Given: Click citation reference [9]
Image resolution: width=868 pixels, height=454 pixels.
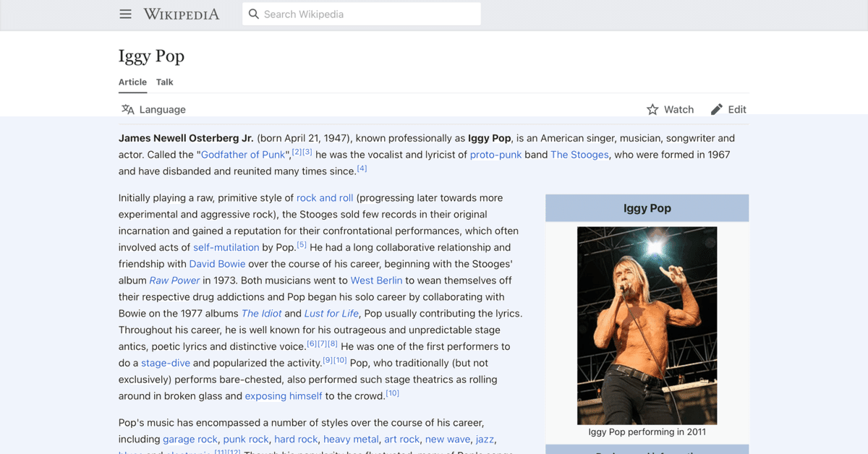Looking at the screenshot, I should coord(328,360).
